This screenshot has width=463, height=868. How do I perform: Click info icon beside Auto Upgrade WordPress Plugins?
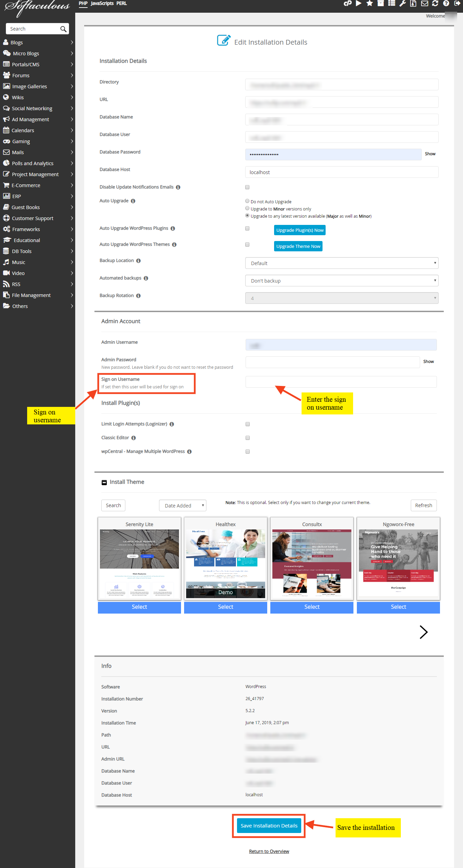pyautogui.click(x=173, y=228)
